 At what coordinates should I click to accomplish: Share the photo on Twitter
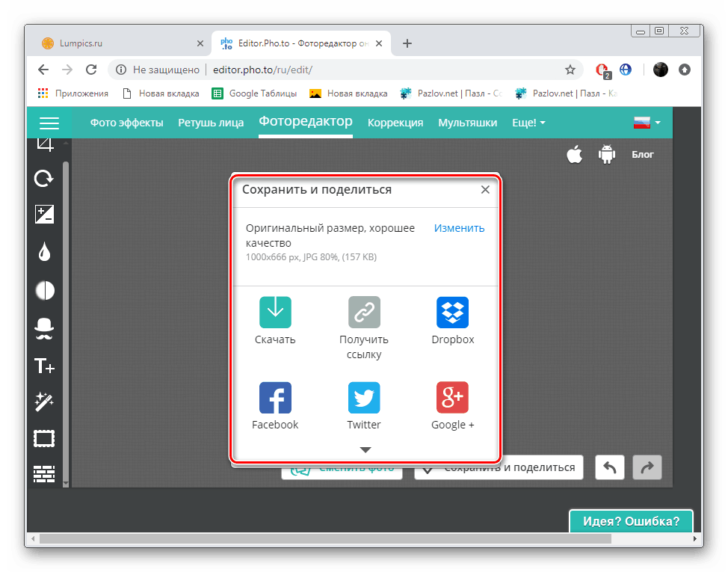364,398
